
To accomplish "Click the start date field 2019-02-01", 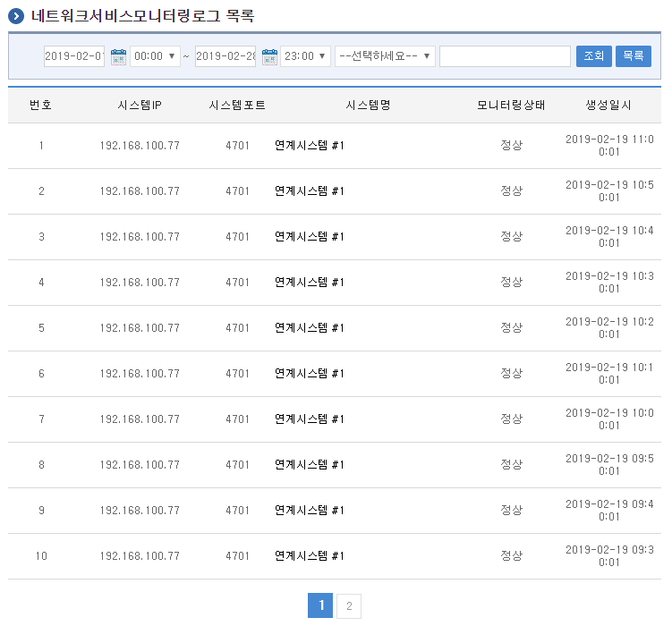I will coord(74,56).
